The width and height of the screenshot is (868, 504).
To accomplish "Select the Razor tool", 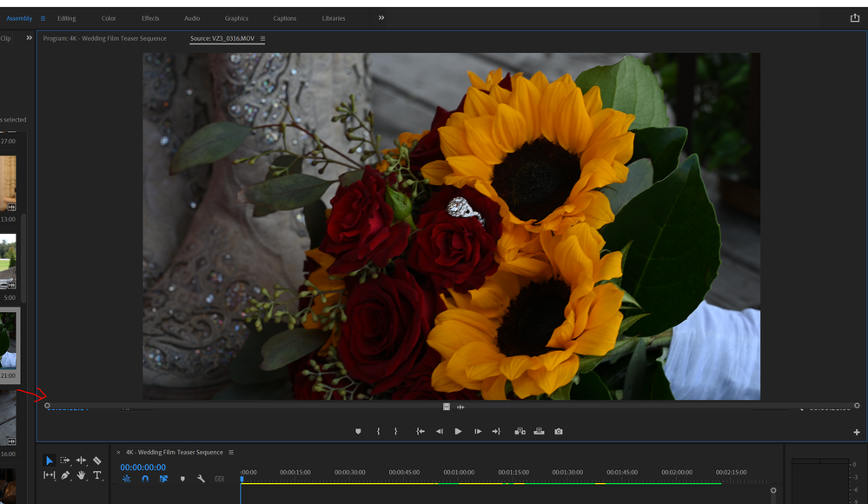I will tap(96, 461).
